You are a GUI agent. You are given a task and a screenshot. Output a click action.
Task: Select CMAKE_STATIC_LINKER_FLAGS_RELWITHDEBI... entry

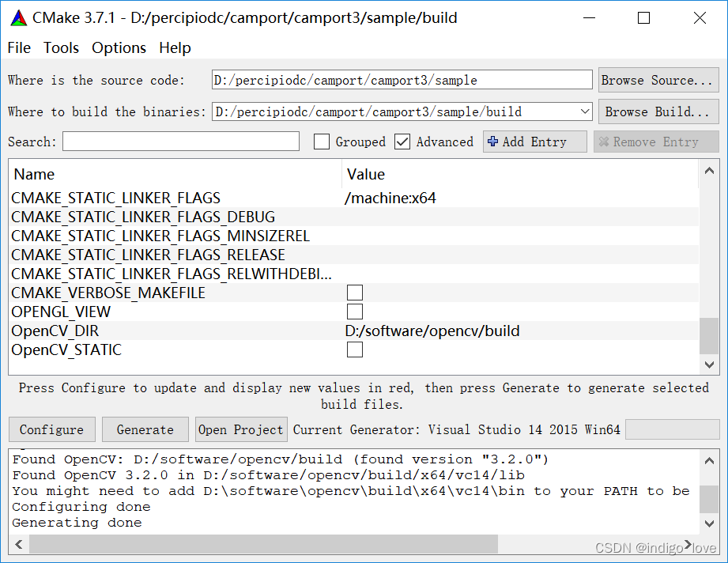(172, 274)
